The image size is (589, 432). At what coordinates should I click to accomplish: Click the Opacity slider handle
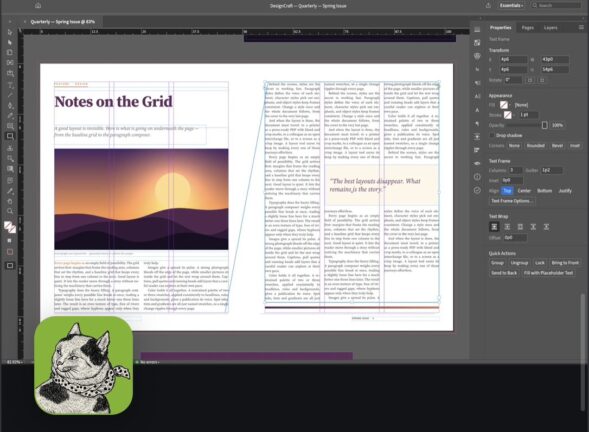[544, 125]
